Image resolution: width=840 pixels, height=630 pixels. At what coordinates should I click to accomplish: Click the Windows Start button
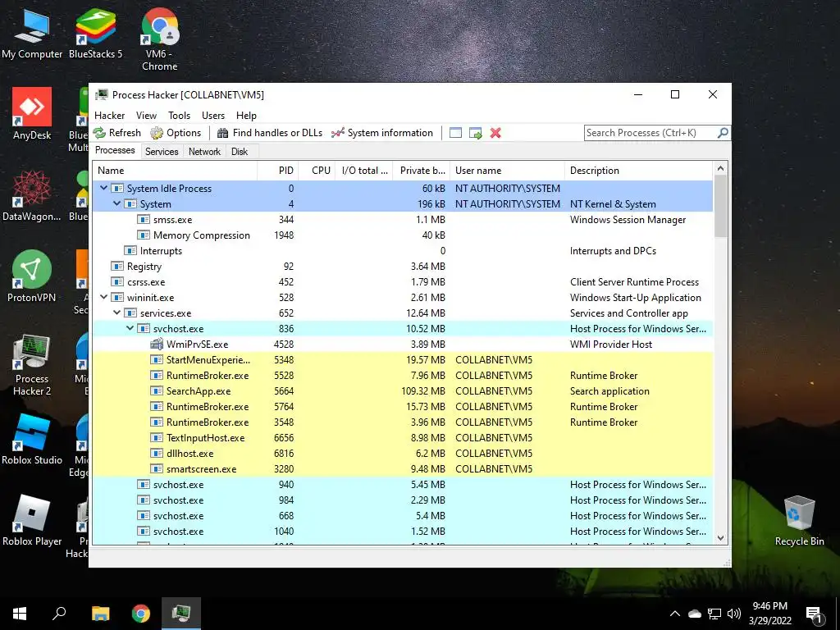20,614
